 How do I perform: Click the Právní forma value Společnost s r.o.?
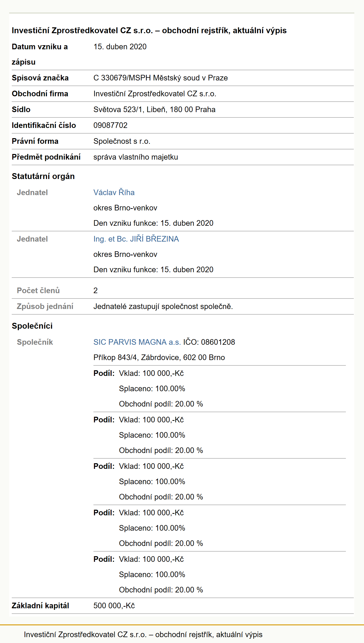(x=122, y=141)
